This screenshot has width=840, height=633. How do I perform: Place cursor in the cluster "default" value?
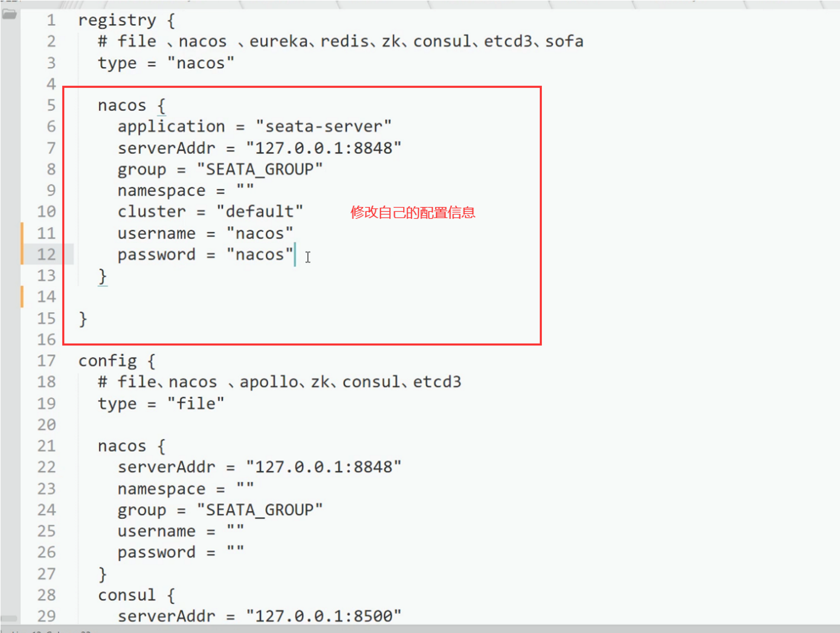tap(259, 212)
